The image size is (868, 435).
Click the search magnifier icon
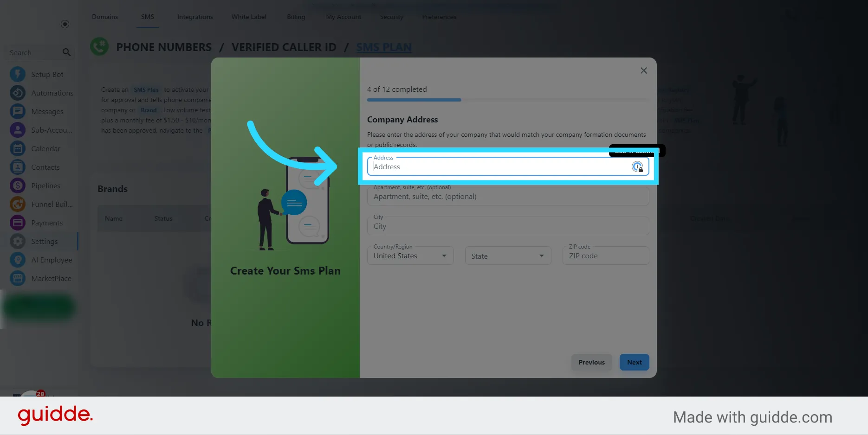click(66, 52)
